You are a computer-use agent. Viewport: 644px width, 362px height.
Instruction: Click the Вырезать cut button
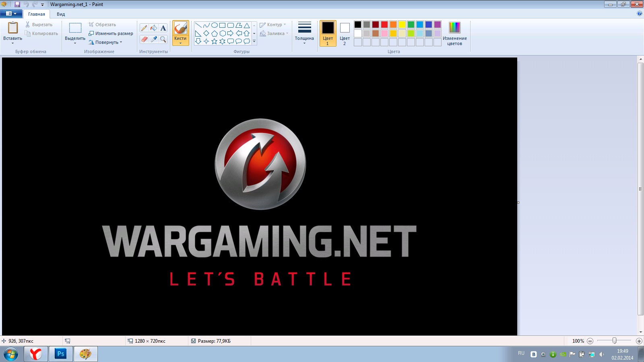click(x=39, y=25)
